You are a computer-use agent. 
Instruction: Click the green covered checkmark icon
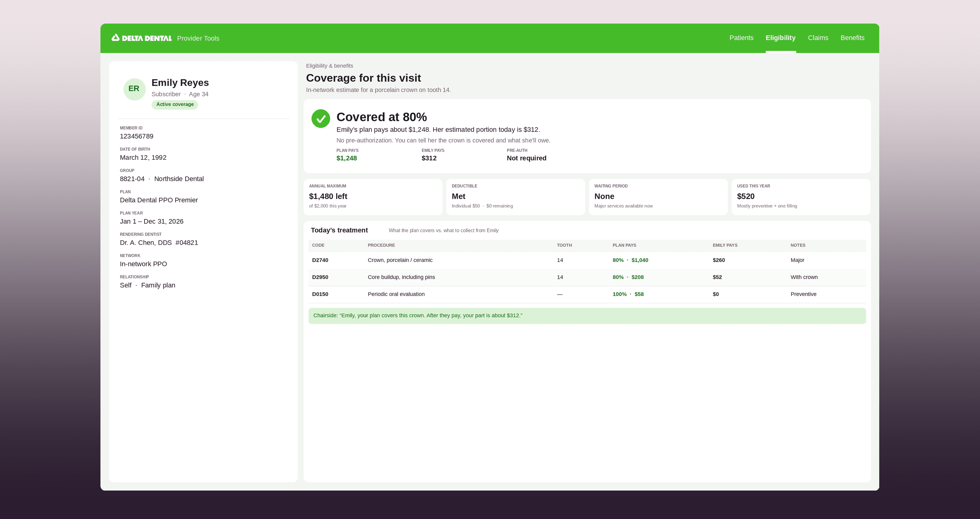tap(321, 119)
